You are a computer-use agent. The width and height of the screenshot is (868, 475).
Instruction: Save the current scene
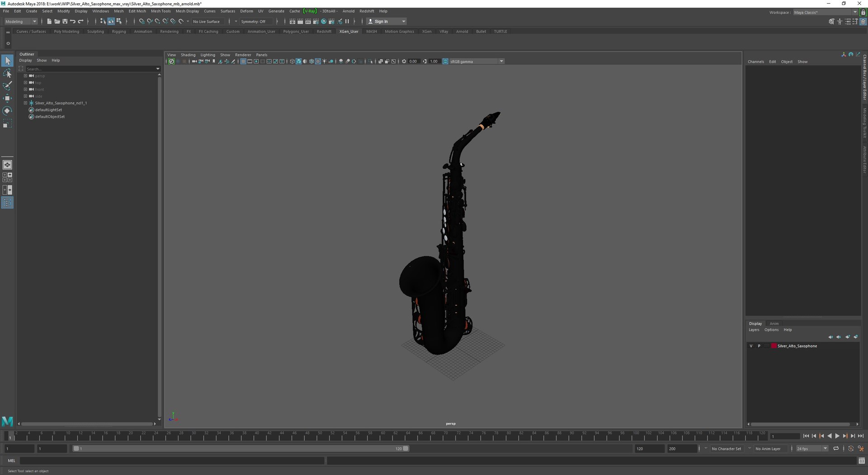pos(65,21)
